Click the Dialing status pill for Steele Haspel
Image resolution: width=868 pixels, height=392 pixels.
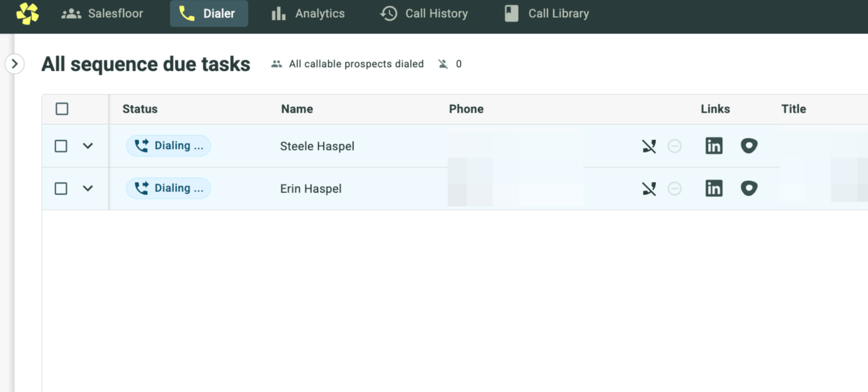pyautogui.click(x=168, y=146)
